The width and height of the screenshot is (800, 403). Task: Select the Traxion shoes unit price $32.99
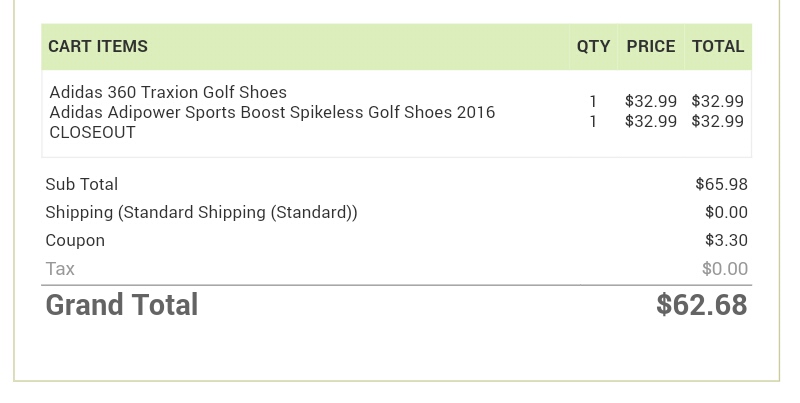pyautogui.click(x=651, y=101)
